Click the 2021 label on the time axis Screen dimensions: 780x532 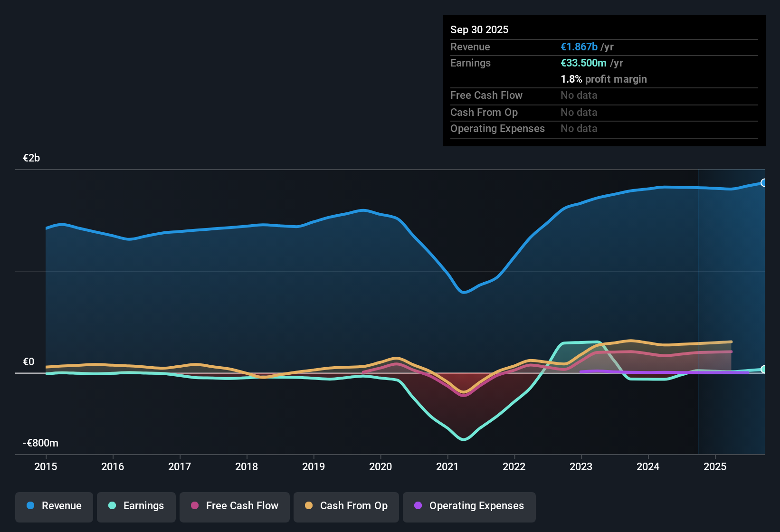click(447, 467)
